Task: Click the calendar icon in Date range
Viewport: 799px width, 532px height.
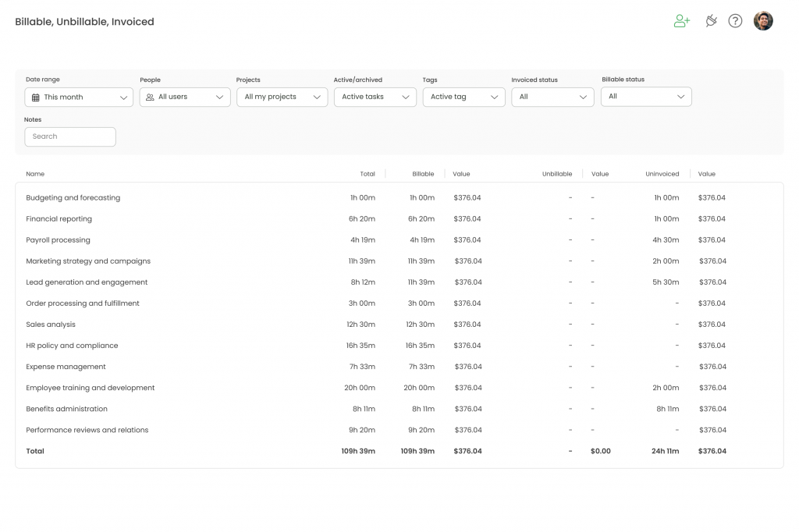Action: (35, 98)
